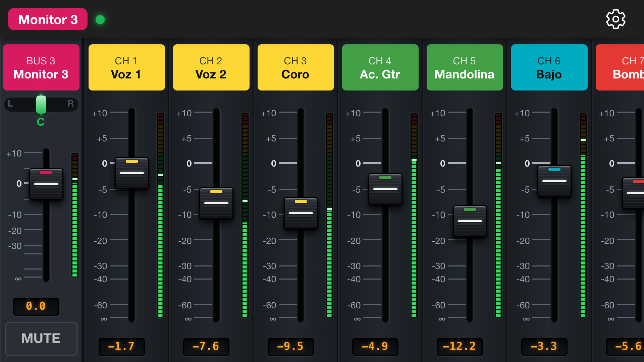Click the -4.9 level value
644x362 pixels.
tap(375, 346)
